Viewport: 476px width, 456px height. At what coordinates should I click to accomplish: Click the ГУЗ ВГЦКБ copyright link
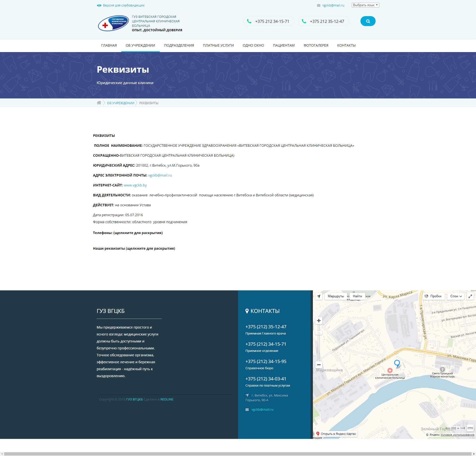[134, 399]
